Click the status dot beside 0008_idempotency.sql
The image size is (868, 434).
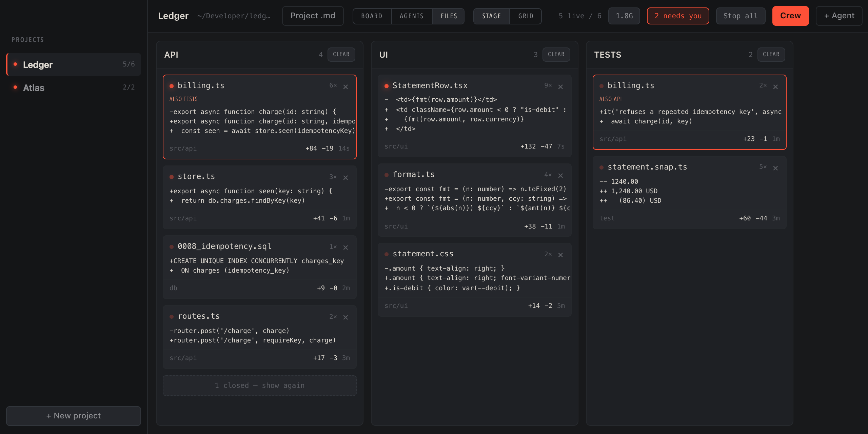[172, 247]
